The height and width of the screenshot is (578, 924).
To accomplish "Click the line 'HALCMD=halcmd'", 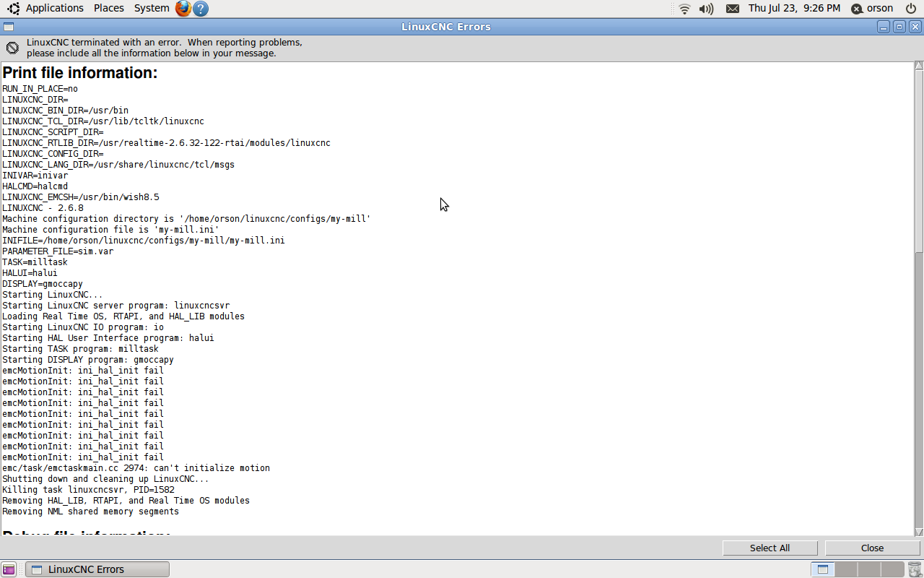I will (x=35, y=186).
